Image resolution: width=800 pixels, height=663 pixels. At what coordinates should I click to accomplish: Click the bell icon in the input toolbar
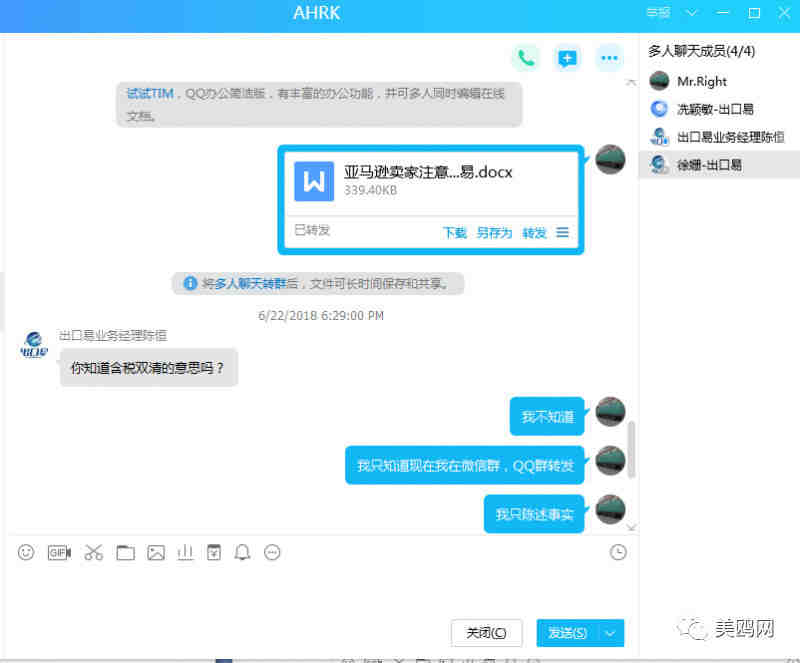(x=242, y=552)
